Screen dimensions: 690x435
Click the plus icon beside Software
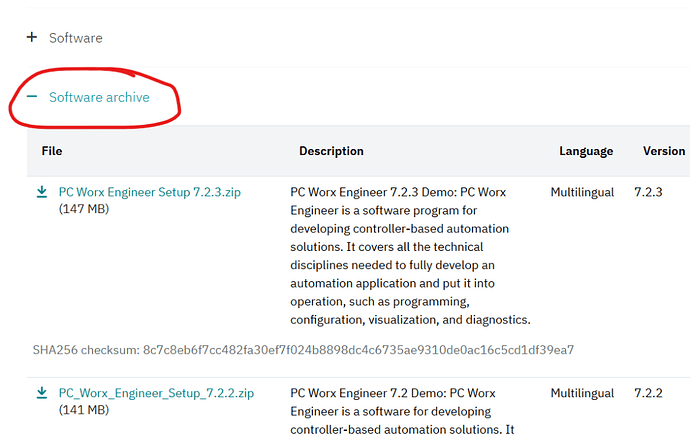click(x=32, y=37)
